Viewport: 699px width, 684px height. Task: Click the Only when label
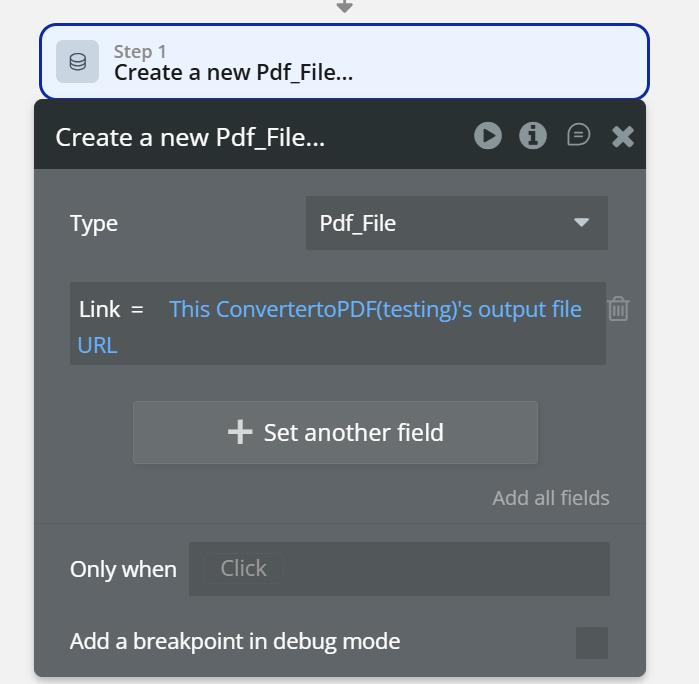[123, 570]
